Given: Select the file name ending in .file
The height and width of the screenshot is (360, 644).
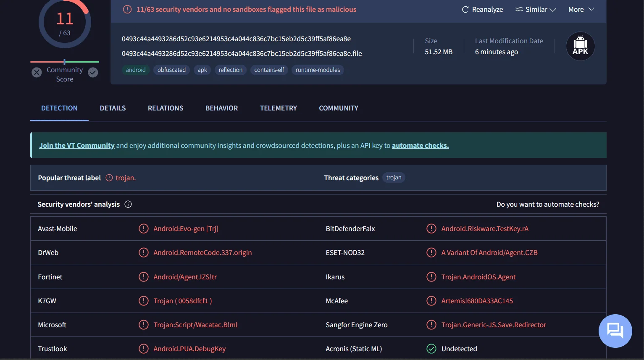Looking at the screenshot, I should pyautogui.click(x=242, y=53).
